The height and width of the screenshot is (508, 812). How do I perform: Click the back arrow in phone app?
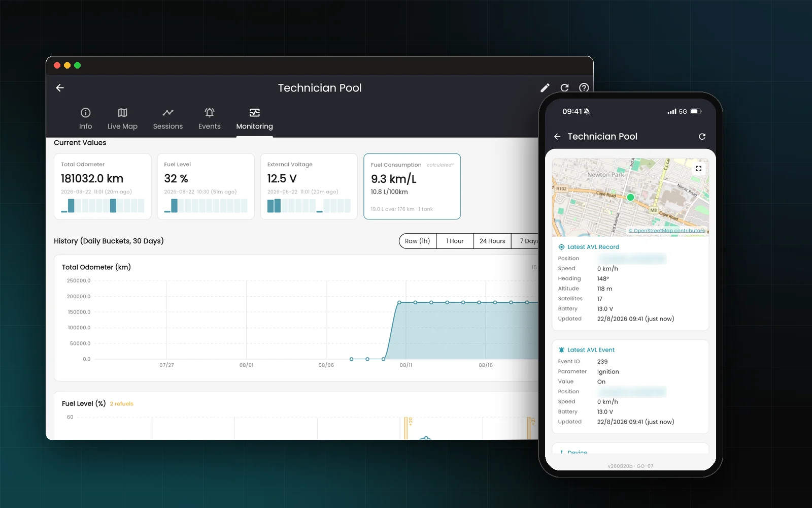click(x=557, y=137)
